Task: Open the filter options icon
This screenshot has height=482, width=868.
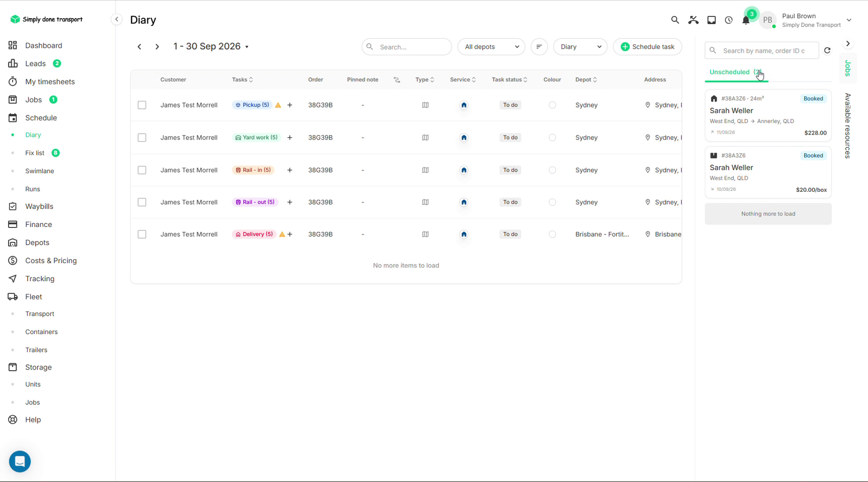Action: click(539, 47)
